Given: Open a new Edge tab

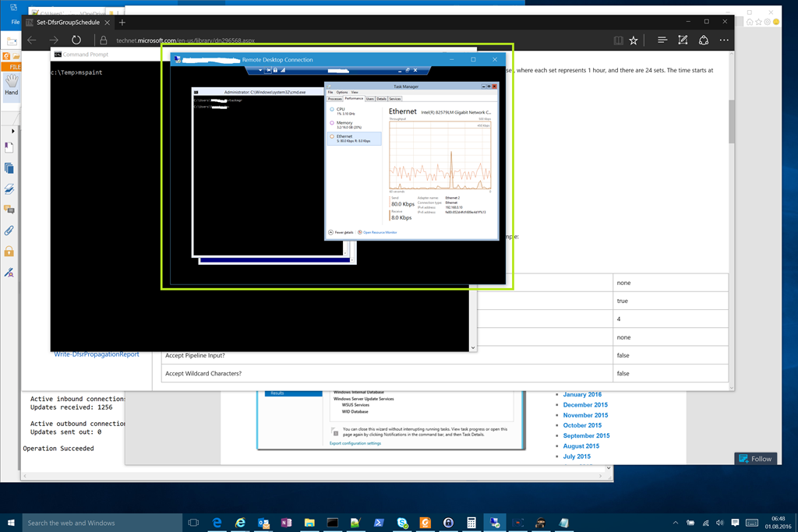Looking at the screenshot, I should [122, 23].
